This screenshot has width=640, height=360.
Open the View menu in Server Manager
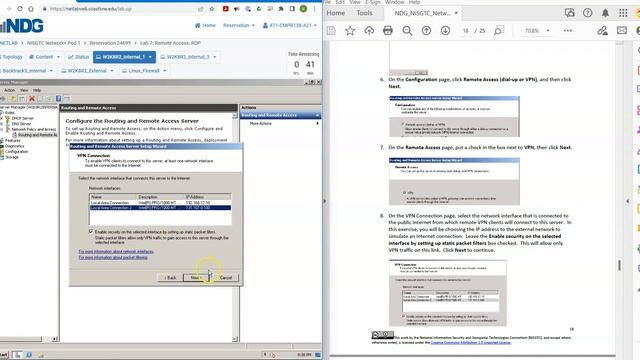coord(24,90)
